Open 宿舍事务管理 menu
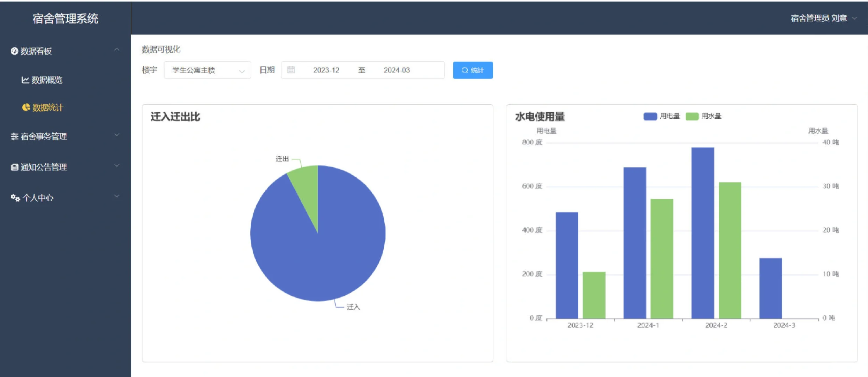This screenshot has width=868, height=377. click(x=65, y=136)
